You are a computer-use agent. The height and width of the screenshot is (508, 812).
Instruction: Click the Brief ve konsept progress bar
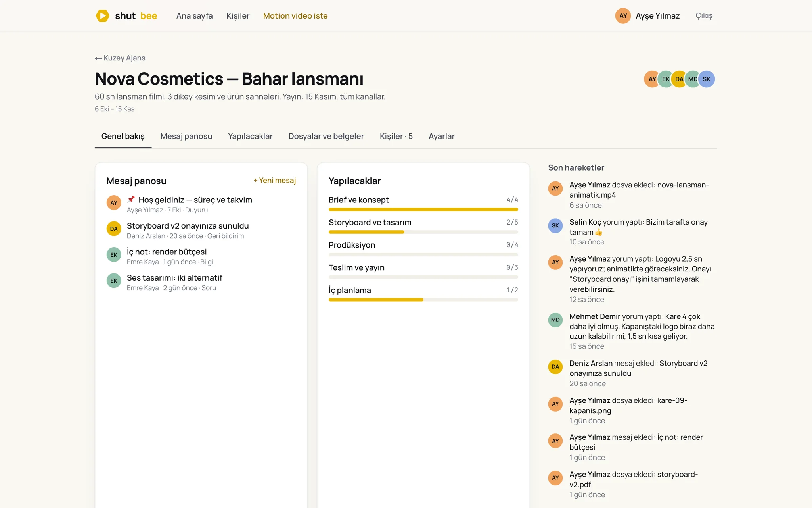tap(423, 209)
